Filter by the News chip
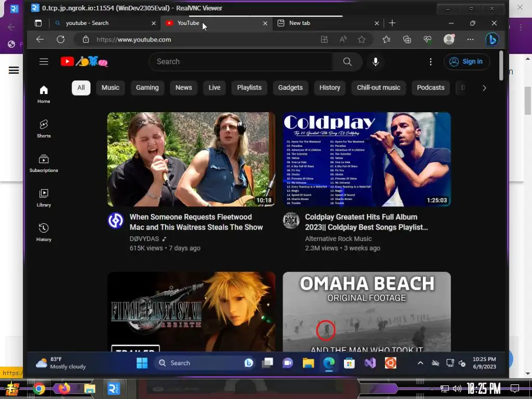This screenshot has height=399, width=532. 183,88
